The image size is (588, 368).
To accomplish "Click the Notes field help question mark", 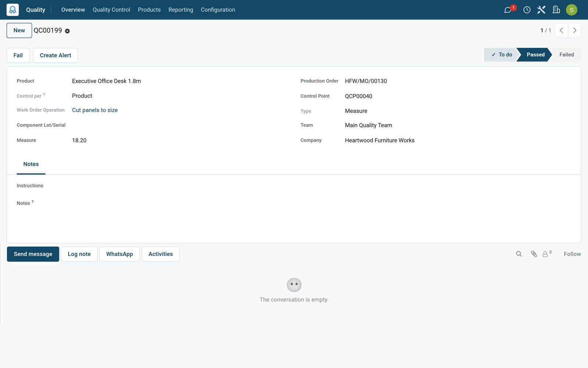I will coord(32,202).
